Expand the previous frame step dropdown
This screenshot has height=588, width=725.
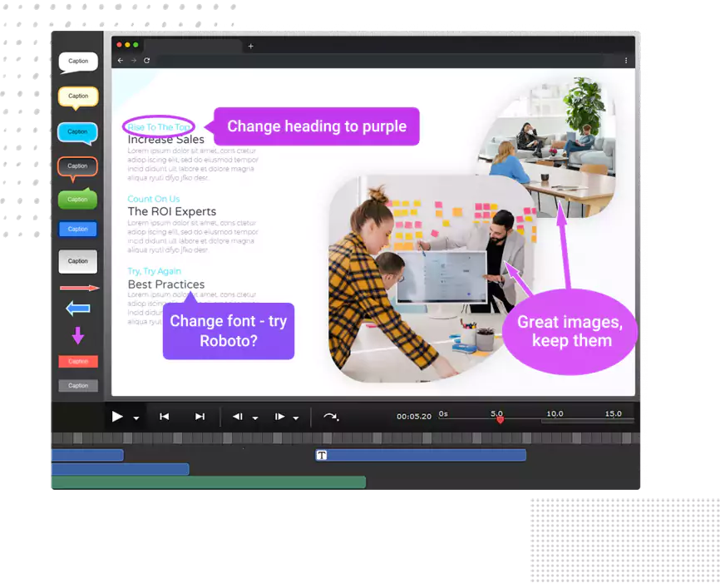click(x=255, y=418)
